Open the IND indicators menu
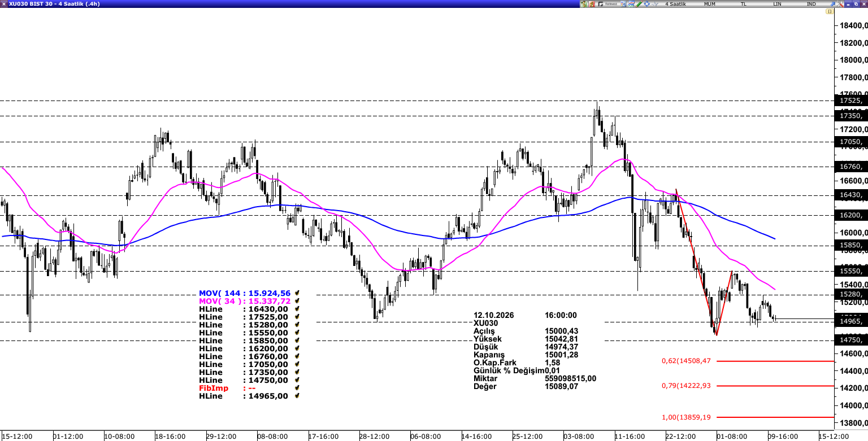 [x=811, y=4]
